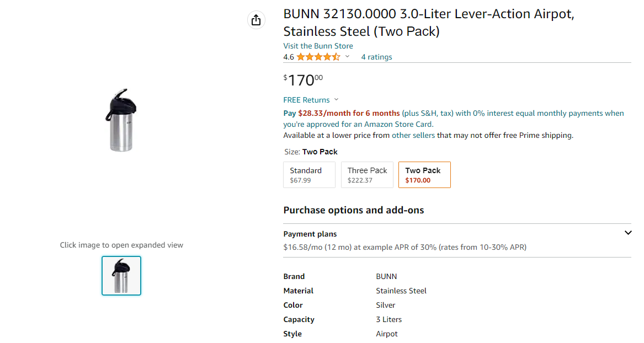Click the Material value Stainless Steel
Screen dimensions: 644x343
coord(401,291)
